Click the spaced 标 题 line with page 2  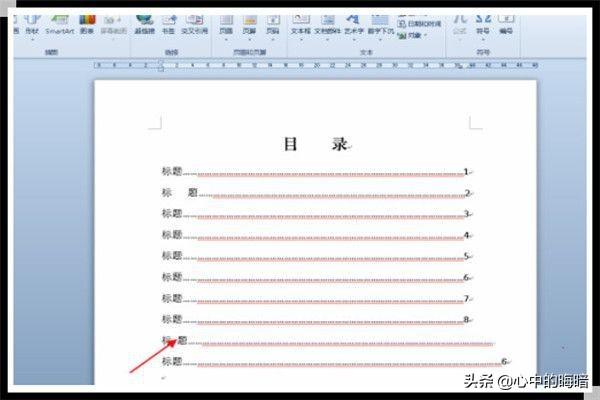click(x=317, y=193)
